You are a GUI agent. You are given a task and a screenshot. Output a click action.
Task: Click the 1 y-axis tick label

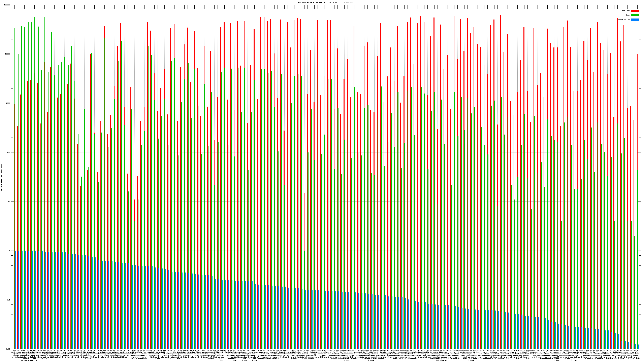[x=10, y=251]
